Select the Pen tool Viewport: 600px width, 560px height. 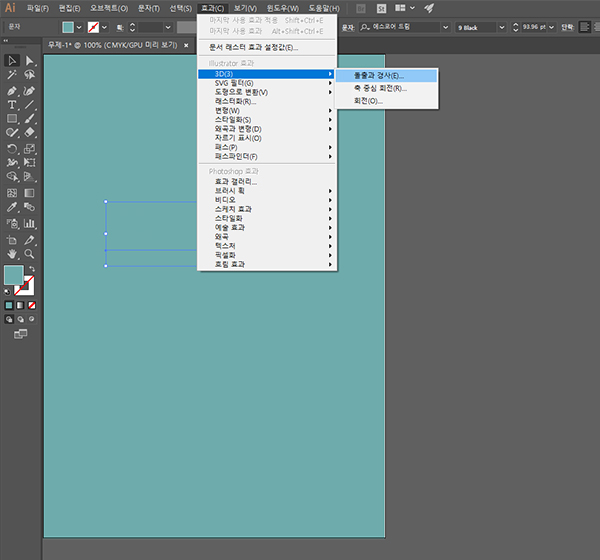(12, 91)
